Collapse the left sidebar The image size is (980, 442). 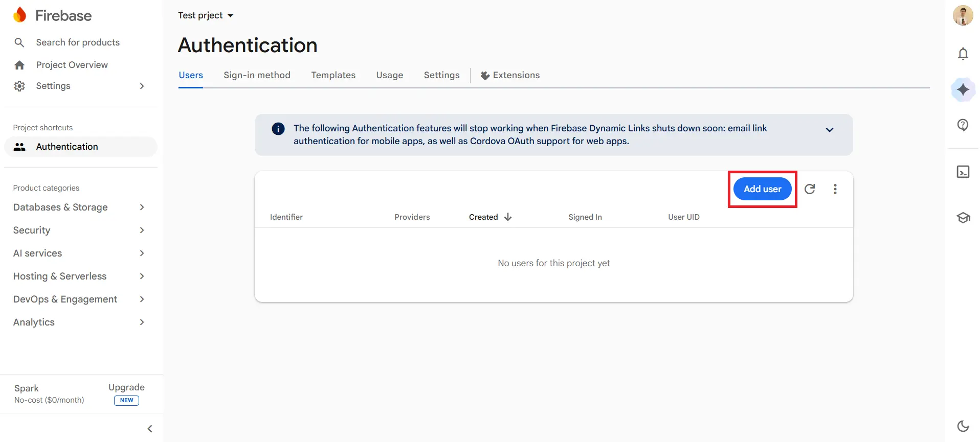[150, 429]
